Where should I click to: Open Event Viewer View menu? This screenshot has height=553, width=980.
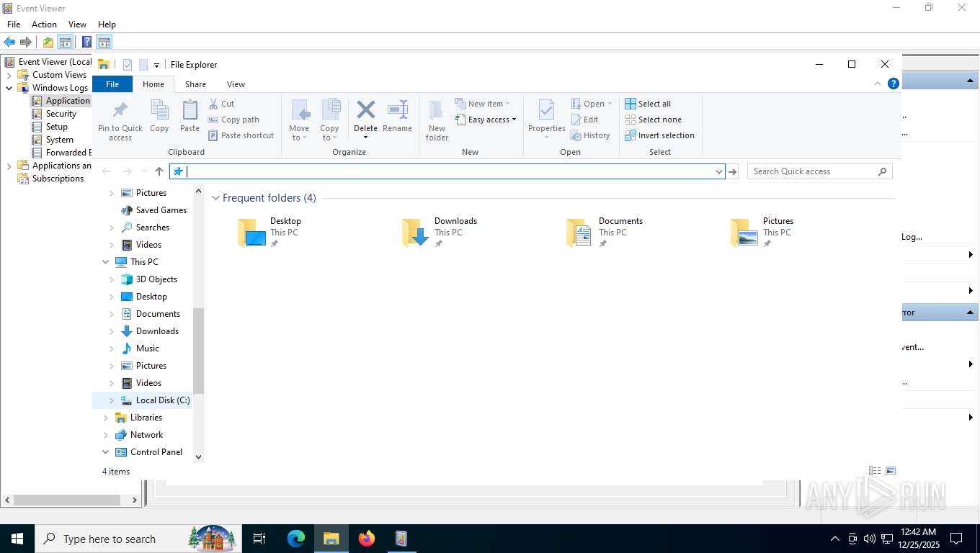click(x=77, y=24)
